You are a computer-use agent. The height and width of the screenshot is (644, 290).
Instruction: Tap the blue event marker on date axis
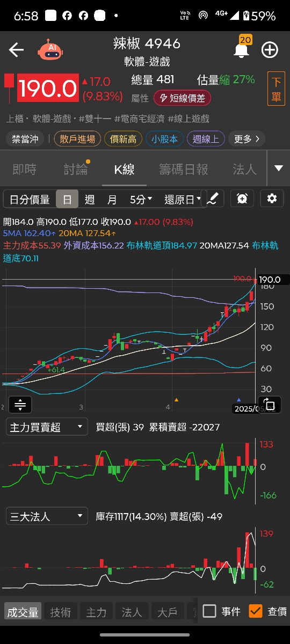point(239,400)
